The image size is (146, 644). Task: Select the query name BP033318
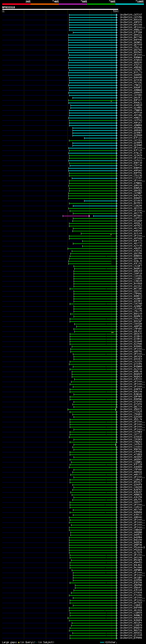[8, 7]
